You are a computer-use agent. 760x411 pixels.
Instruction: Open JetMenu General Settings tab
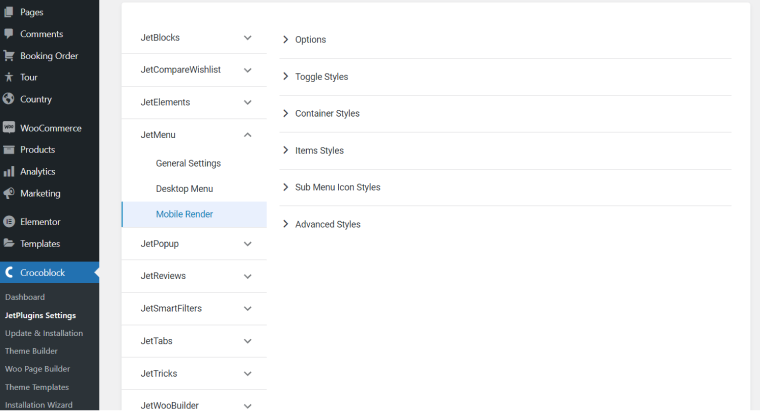click(x=188, y=163)
